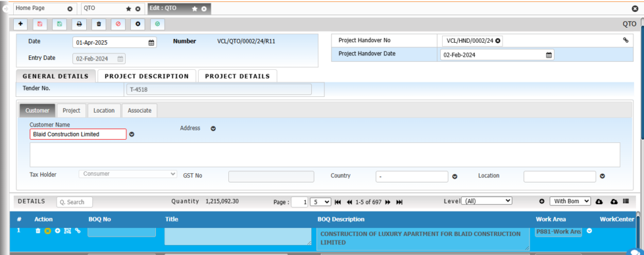This screenshot has height=255, width=644.
Task: Toggle favorite star on QTO tab
Action: [128, 9]
